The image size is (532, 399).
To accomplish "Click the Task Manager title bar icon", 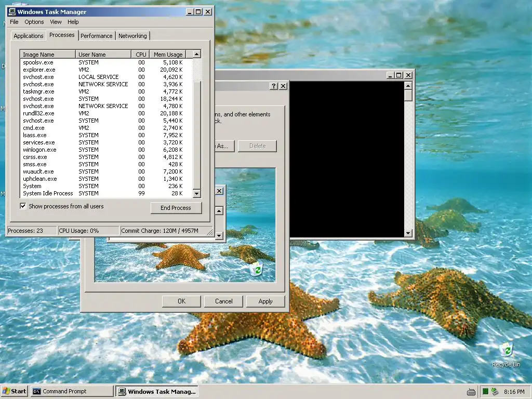I will pyautogui.click(x=12, y=12).
